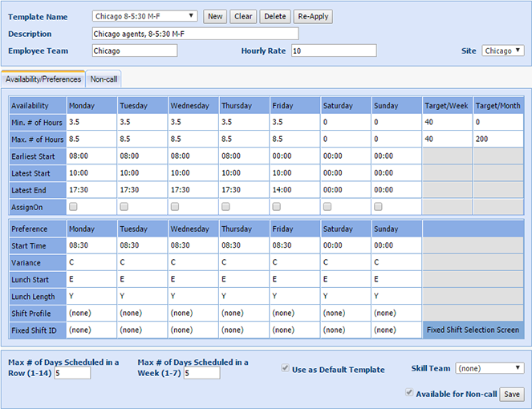The image size is (532, 409).
Task: Click the New template button
Action: (214, 16)
